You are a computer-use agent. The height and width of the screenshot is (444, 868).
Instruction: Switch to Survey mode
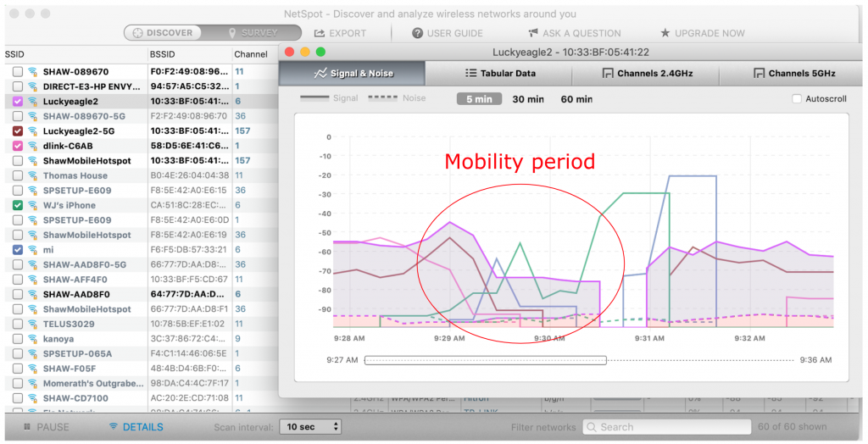point(254,33)
